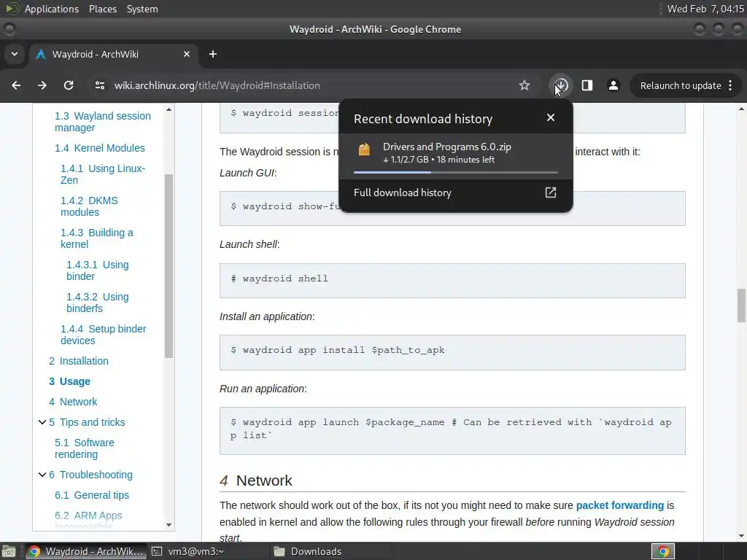Jump to 6 Troubleshooting
The image size is (747, 560).
(90, 475)
